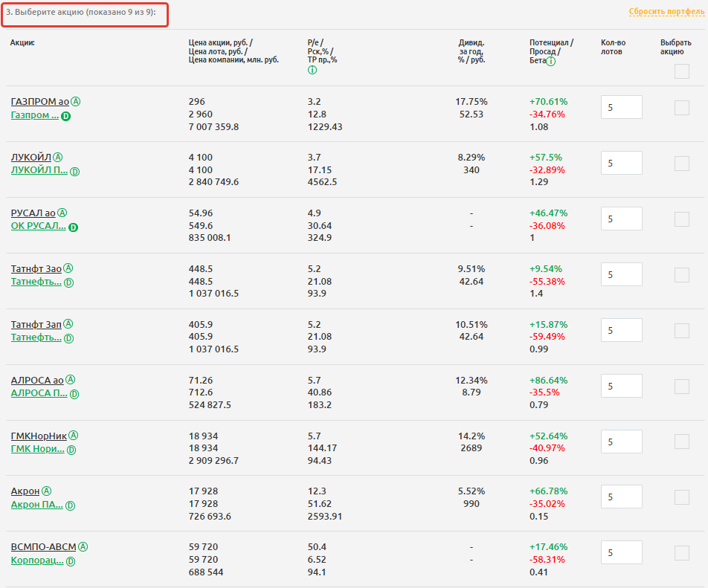Click the ВСМПО-АВСМ stock name

coord(44,547)
